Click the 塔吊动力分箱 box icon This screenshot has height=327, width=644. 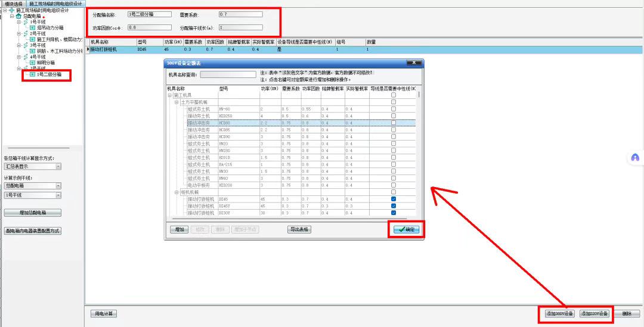[x=32, y=27]
